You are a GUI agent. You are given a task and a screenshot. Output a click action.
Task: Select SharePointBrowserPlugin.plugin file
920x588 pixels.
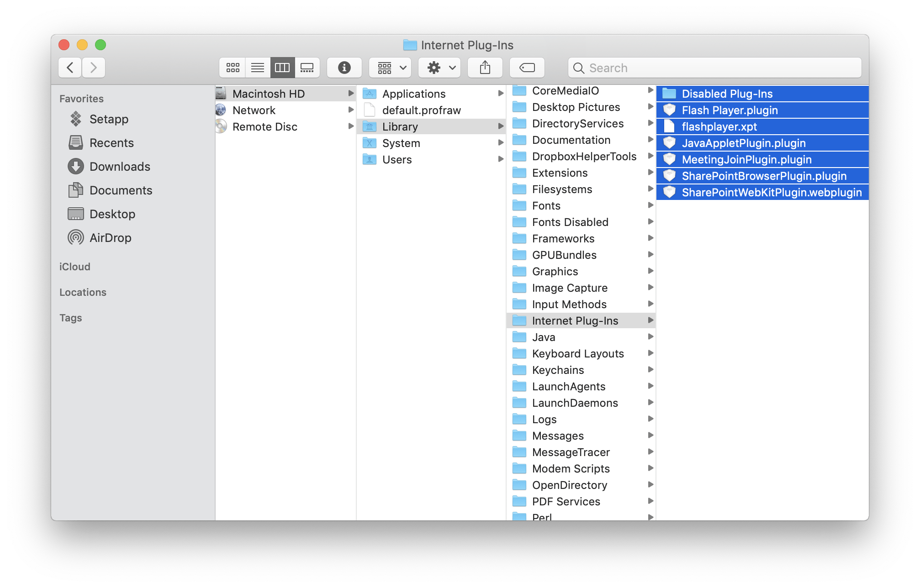pos(764,176)
